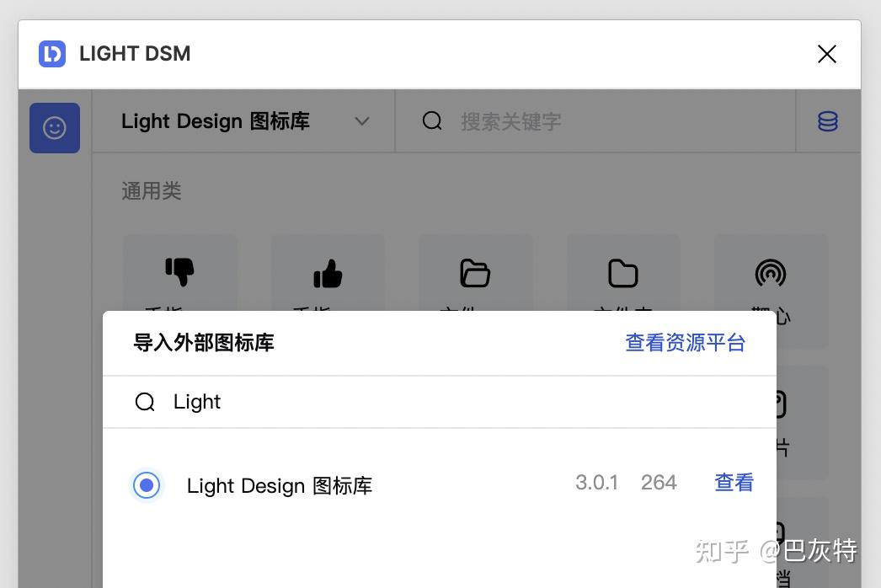
Task: Select the closed folder icon
Action: click(x=623, y=273)
